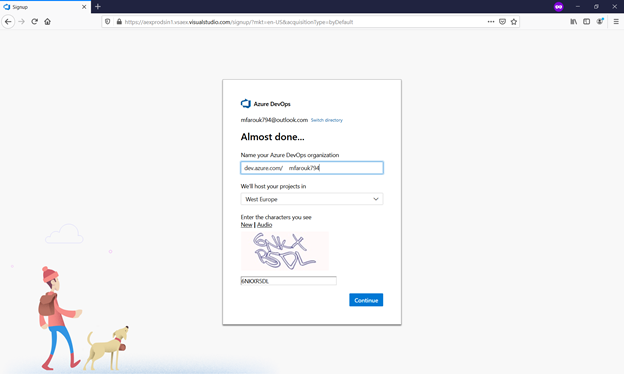The width and height of the screenshot is (624, 374).
Task: Show sidebars icon in toolbar
Action: pyautogui.click(x=587, y=21)
